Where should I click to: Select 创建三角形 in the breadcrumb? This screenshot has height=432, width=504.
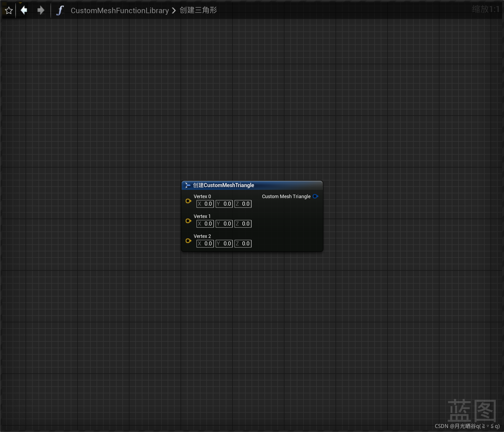pos(198,10)
